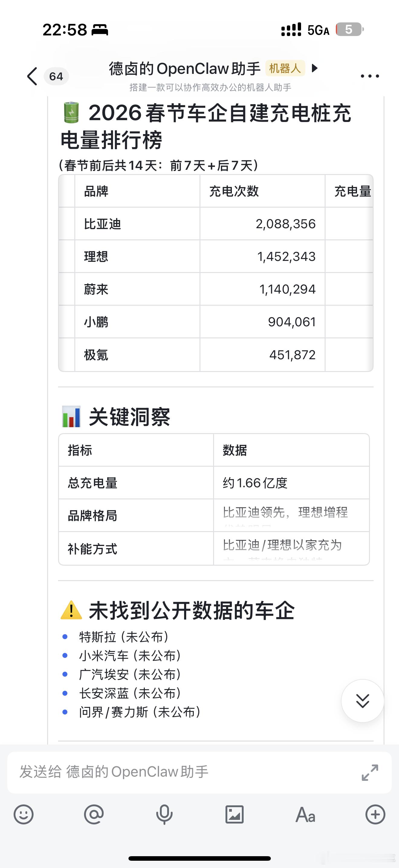Select the 比亚迪/理想以家充为 cell
This screenshot has height=868, width=399.
click(291, 549)
